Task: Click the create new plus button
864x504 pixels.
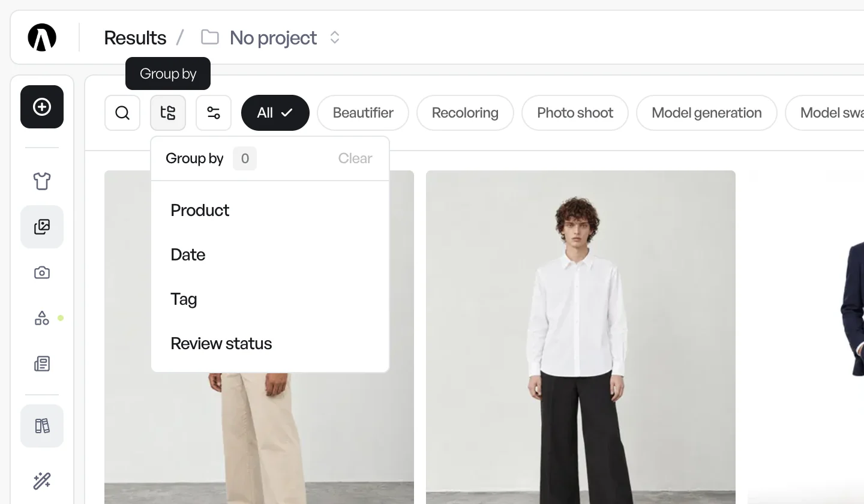Action: (x=42, y=107)
